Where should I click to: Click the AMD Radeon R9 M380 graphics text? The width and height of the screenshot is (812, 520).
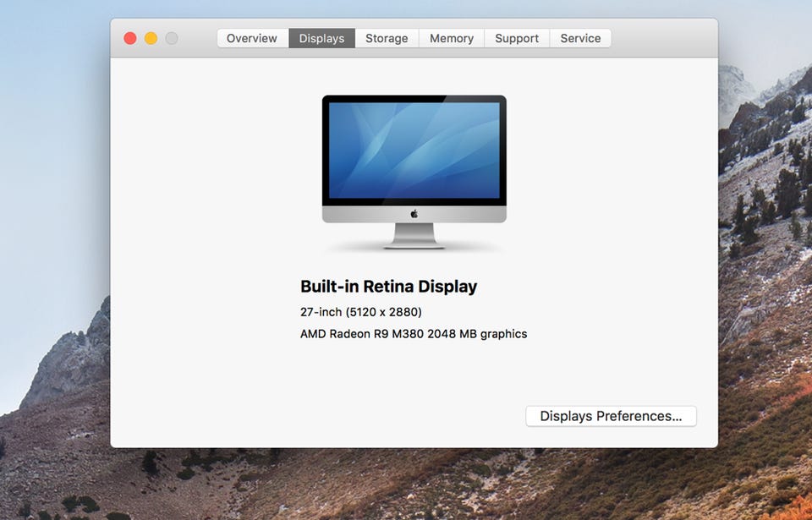pos(414,334)
